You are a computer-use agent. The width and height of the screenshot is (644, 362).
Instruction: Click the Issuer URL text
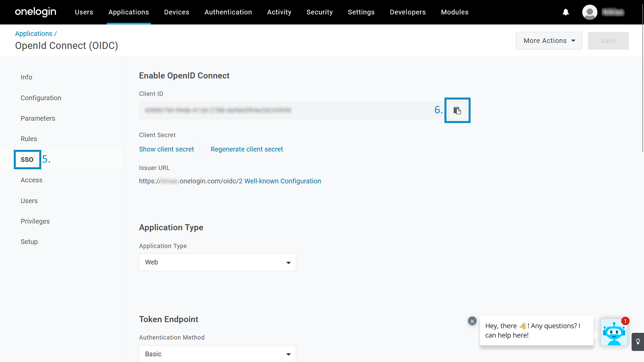pyautogui.click(x=191, y=181)
